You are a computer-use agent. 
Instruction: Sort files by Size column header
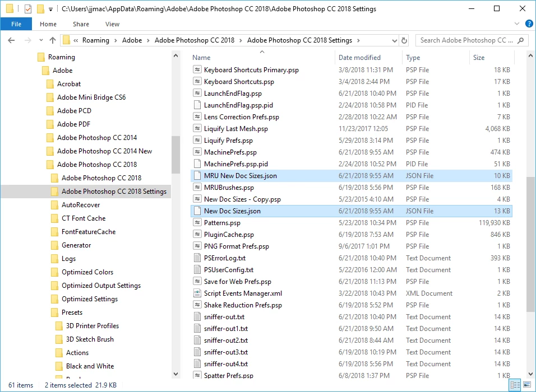tap(479, 57)
